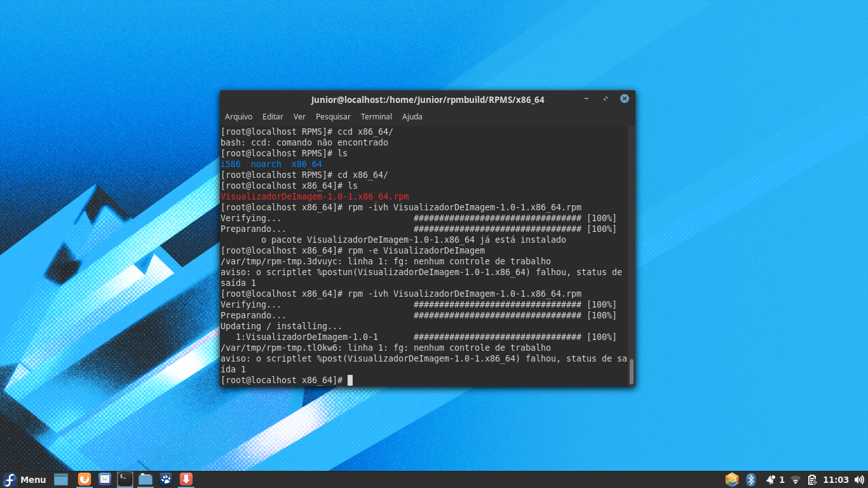Click the notification count '1' in tray
868x488 pixels.
pyautogui.click(x=782, y=480)
